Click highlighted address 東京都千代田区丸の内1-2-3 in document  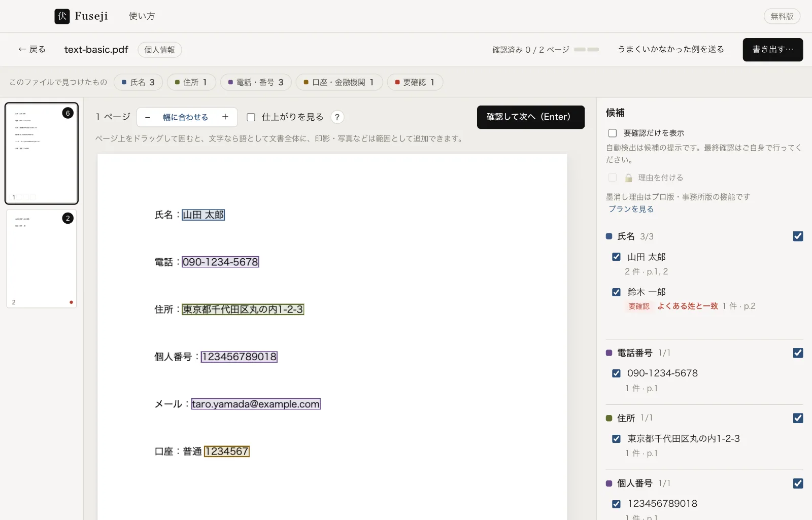pos(243,309)
